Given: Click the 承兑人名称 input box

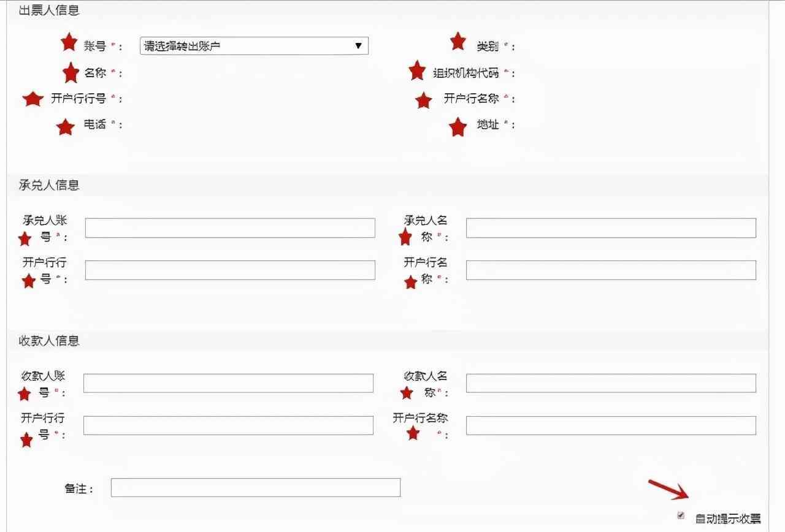Looking at the screenshot, I should click(x=610, y=227).
